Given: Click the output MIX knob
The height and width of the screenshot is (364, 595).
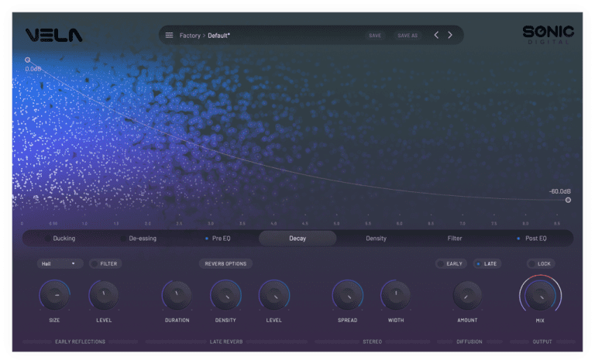Looking at the screenshot, I should (540, 295).
